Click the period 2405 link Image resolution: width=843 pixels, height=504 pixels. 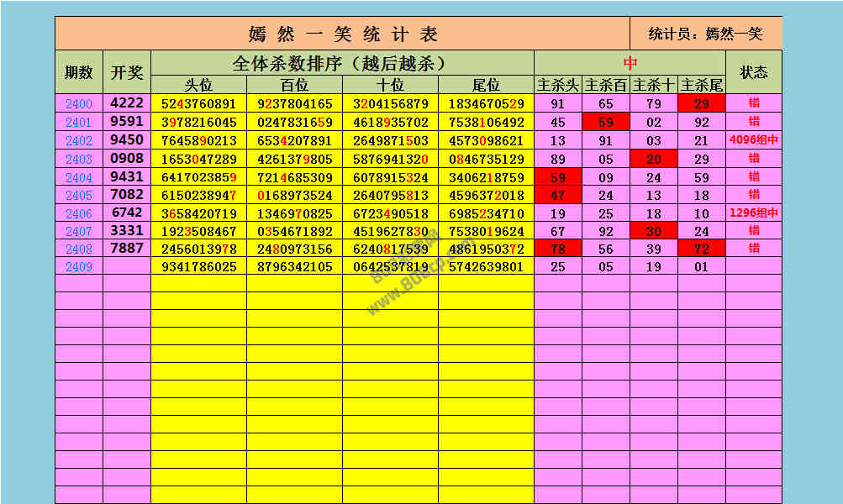(x=79, y=195)
